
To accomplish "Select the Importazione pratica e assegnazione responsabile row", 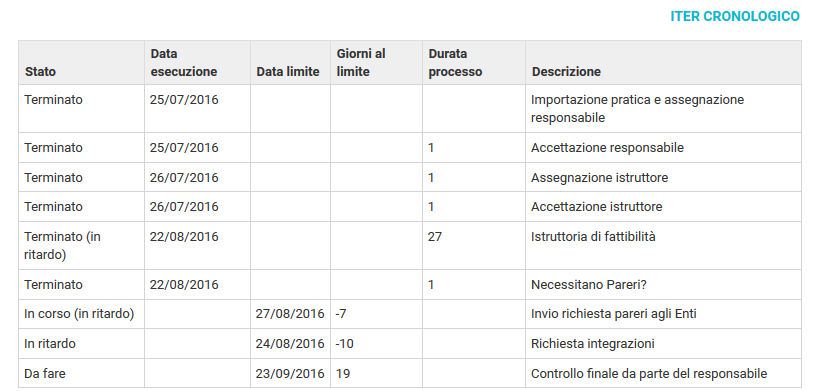I will point(410,109).
